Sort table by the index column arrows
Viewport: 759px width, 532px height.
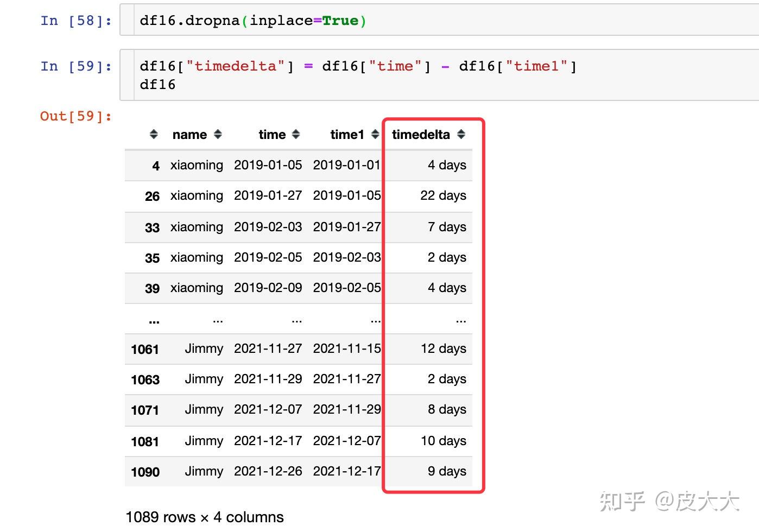click(x=154, y=134)
